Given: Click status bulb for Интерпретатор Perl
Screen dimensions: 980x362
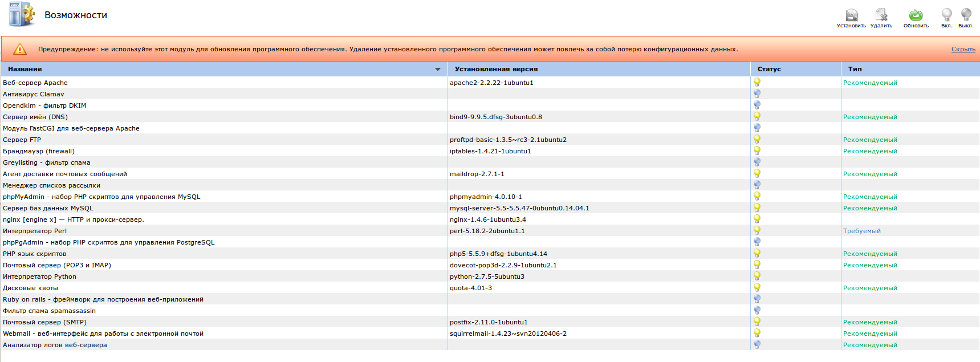Looking at the screenshot, I should 757,230.
